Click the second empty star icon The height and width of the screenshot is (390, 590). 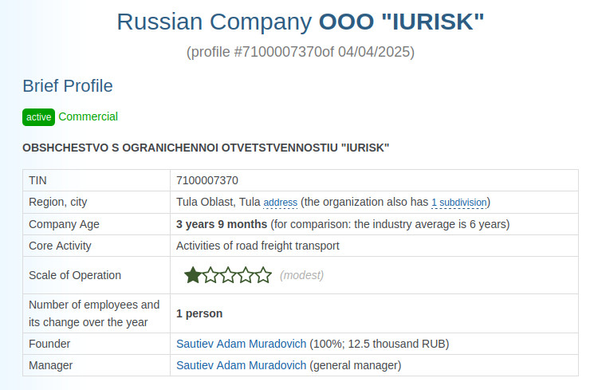(x=210, y=275)
